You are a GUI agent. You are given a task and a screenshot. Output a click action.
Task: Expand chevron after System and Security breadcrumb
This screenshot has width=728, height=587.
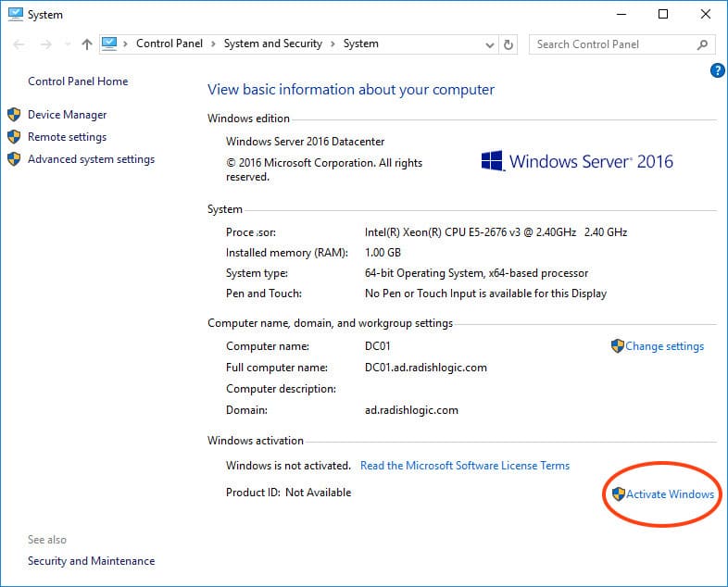[x=333, y=44]
